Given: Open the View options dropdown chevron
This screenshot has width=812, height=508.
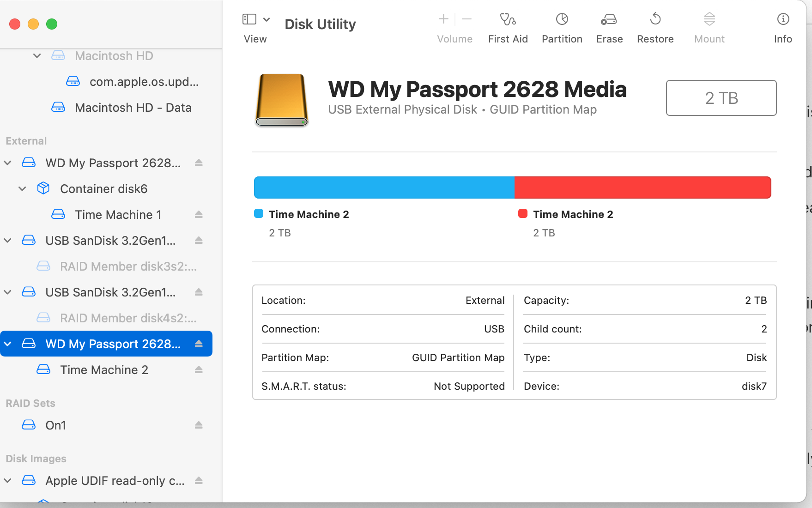Looking at the screenshot, I should click(x=267, y=19).
